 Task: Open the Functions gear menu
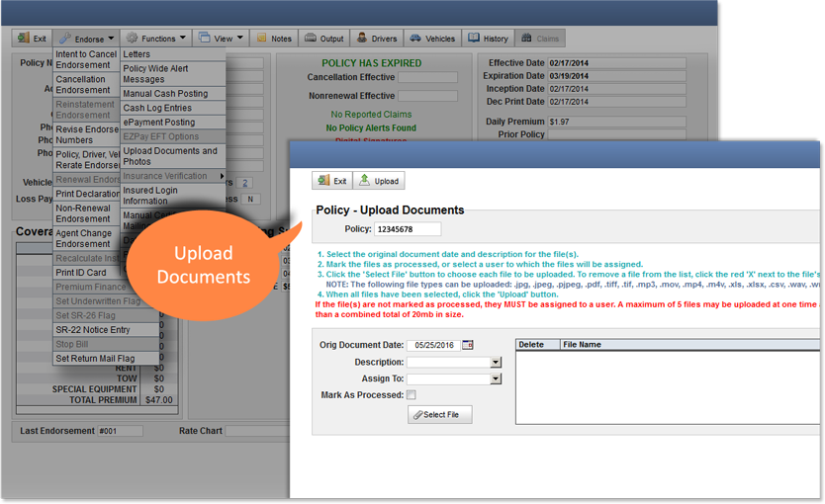click(156, 39)
